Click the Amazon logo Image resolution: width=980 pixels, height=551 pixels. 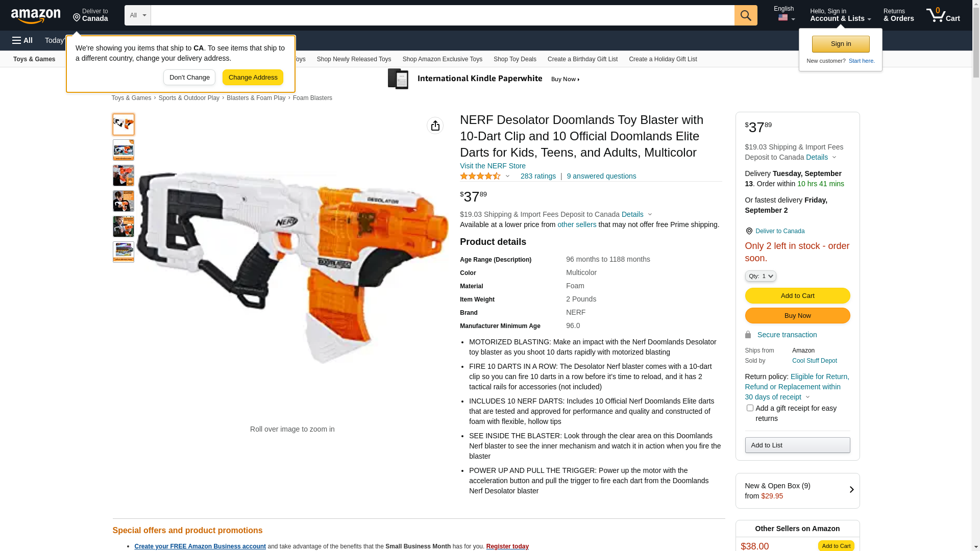click(36, 16)
